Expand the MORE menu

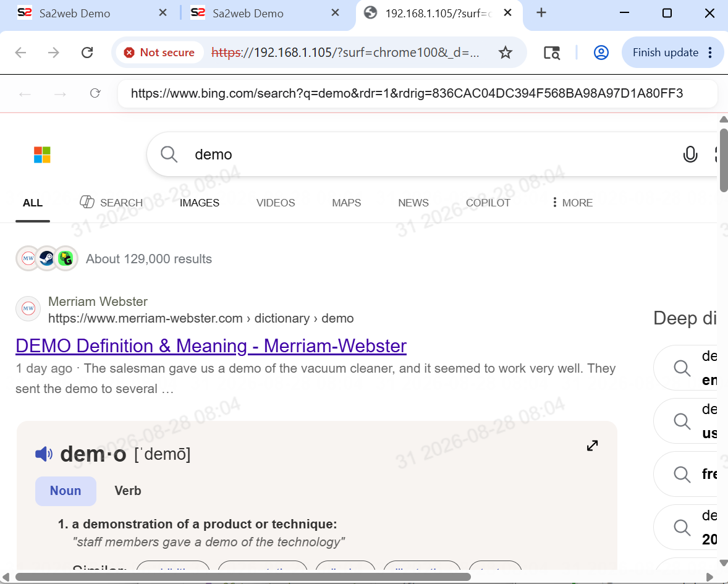coord(572,203)
